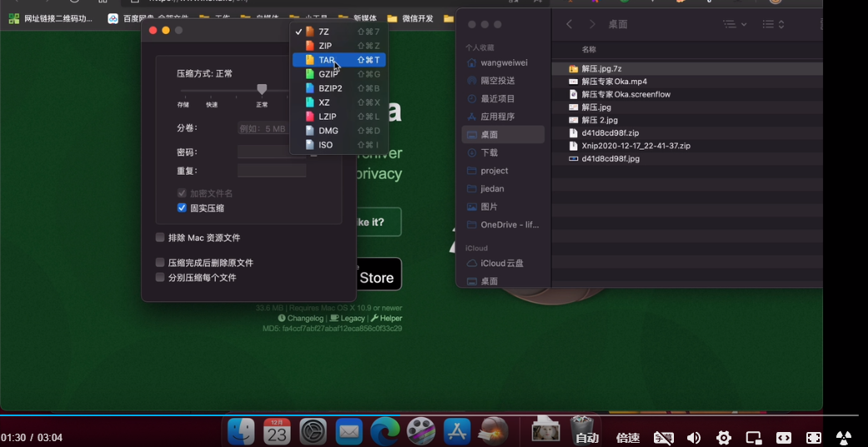Open 应用程序 in Finder sidebar
Viewport: 868px width, 447px height.
click(503, 117)
